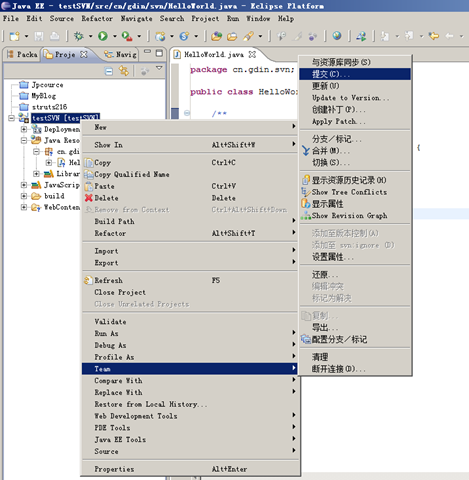Open Compare With submenu
The image size is (469, 480).
[x=189, y=380]
